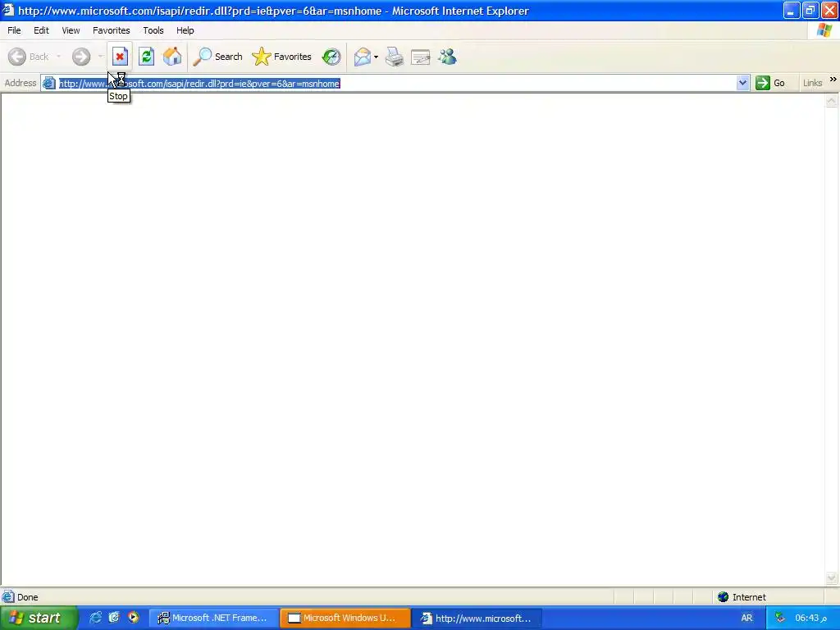Click the Edit page toolbar icon
Screen dimensions: 840x630
pyautogui.click(x=421, y=57)
